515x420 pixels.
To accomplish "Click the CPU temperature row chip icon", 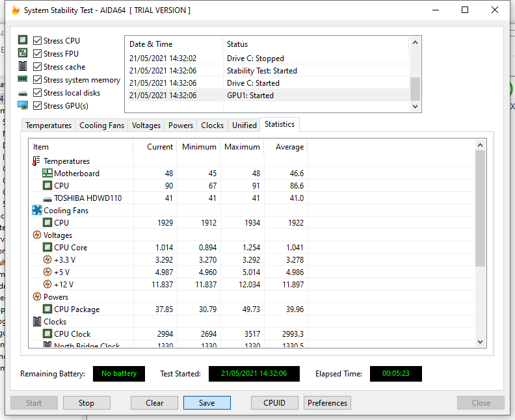I will tap(47, 185).
